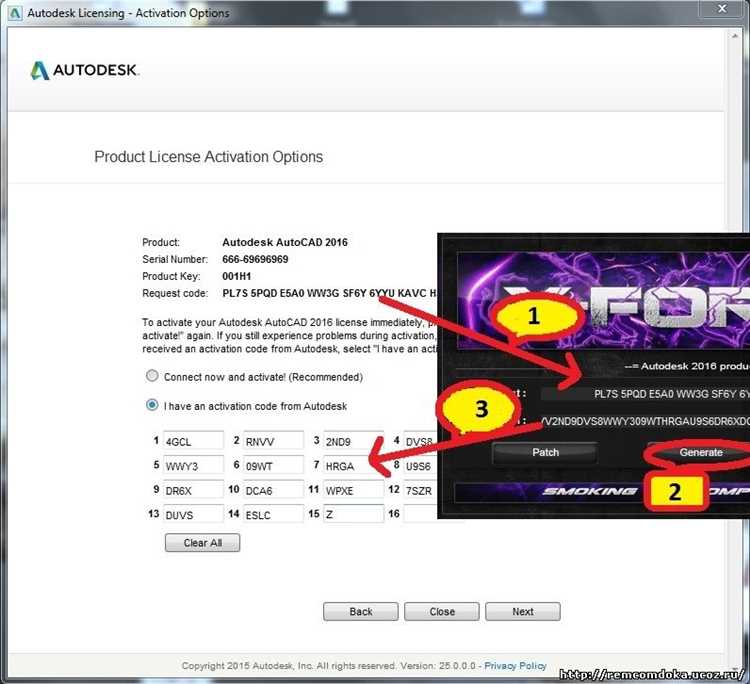Select Connect now and activate option

point(152,375)
